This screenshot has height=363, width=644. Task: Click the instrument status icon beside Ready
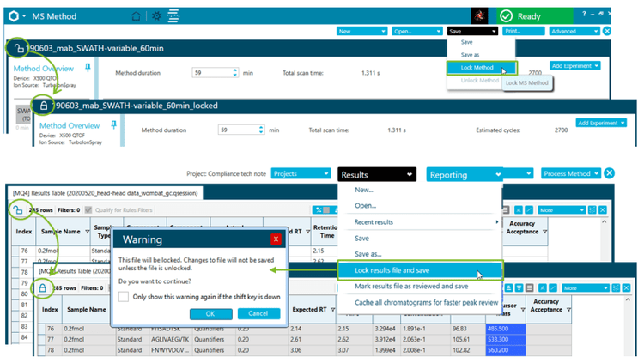[x=481, y=15]
